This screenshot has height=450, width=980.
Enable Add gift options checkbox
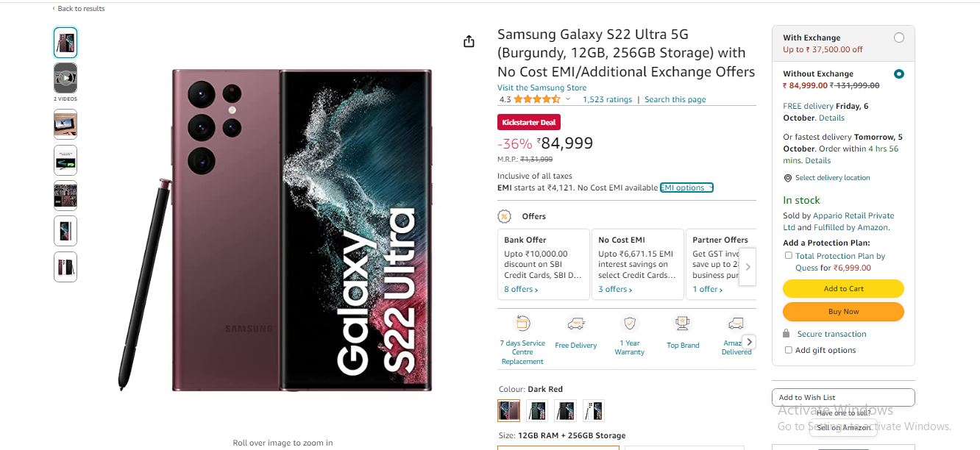pyautogui.click(x=789, y=350)
